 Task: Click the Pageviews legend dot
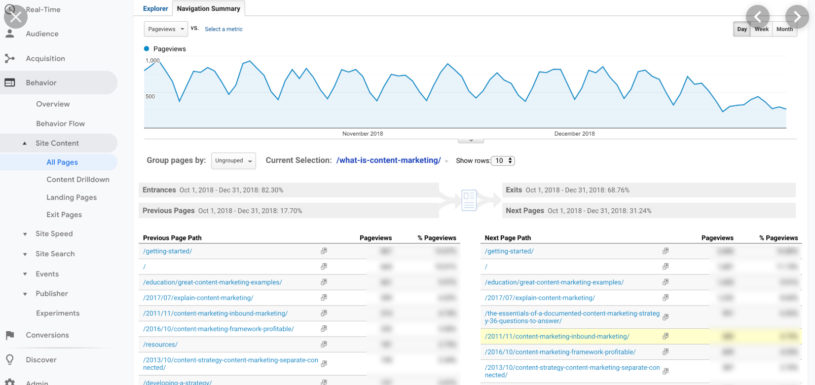point(147,49)
